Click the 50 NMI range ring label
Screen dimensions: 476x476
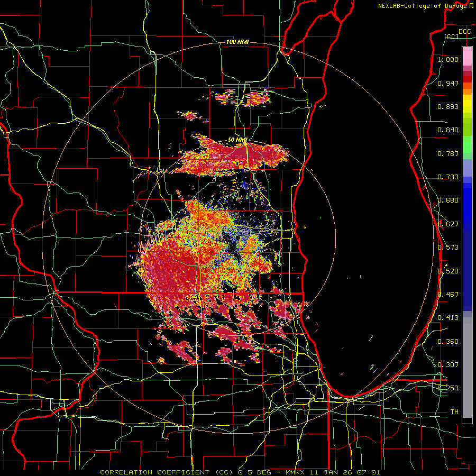237,140
